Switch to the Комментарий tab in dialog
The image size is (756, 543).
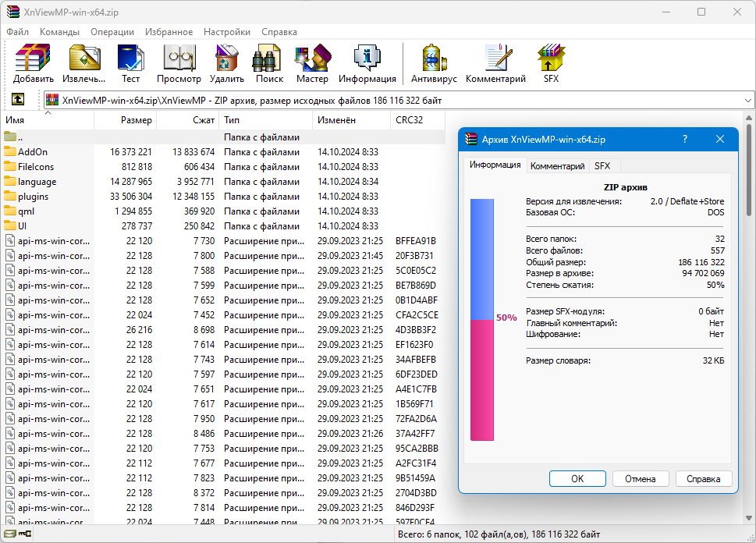click(x=557, y=166)
